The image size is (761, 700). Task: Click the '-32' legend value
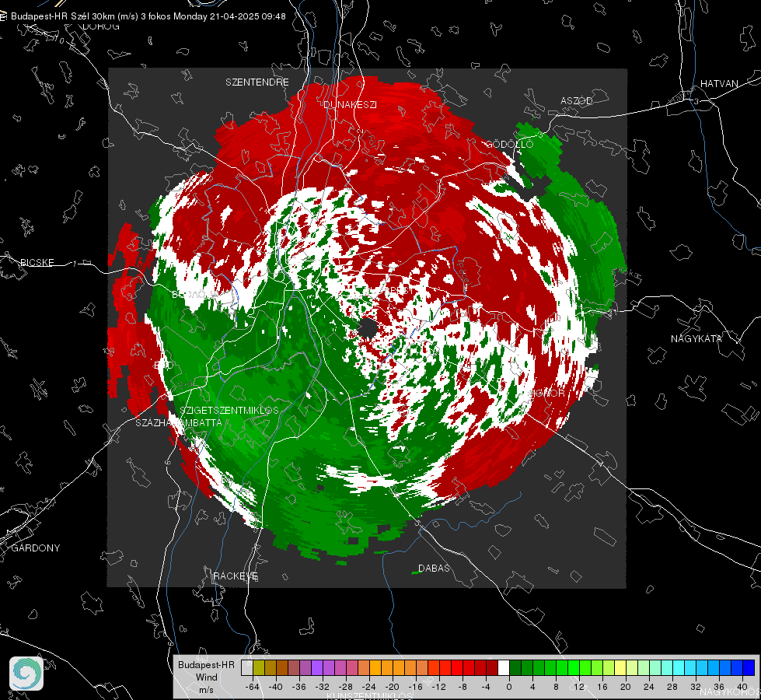click(323, 687)
